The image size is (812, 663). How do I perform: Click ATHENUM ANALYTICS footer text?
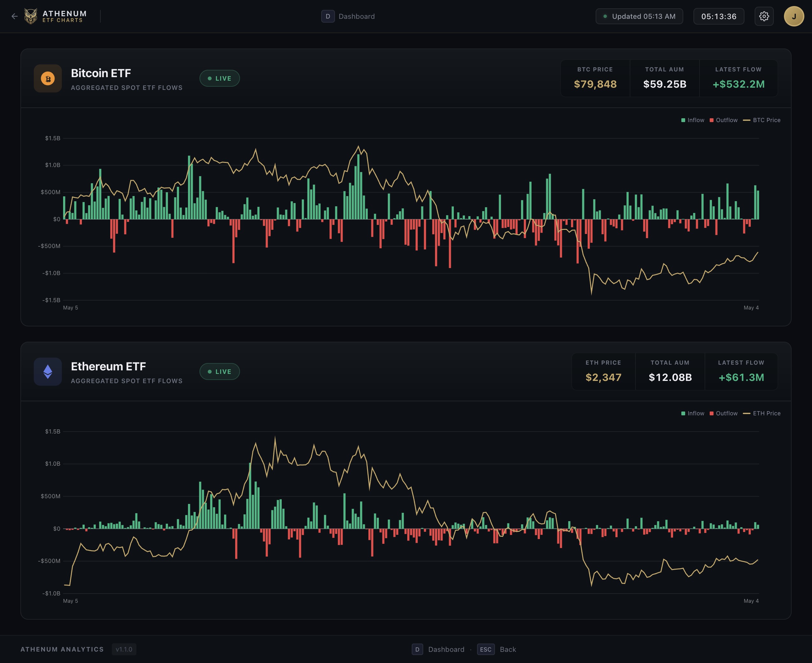62,649
